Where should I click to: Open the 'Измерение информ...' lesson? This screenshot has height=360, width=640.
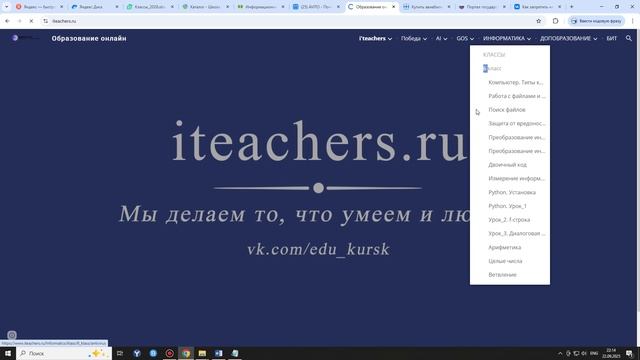[517, 179]
